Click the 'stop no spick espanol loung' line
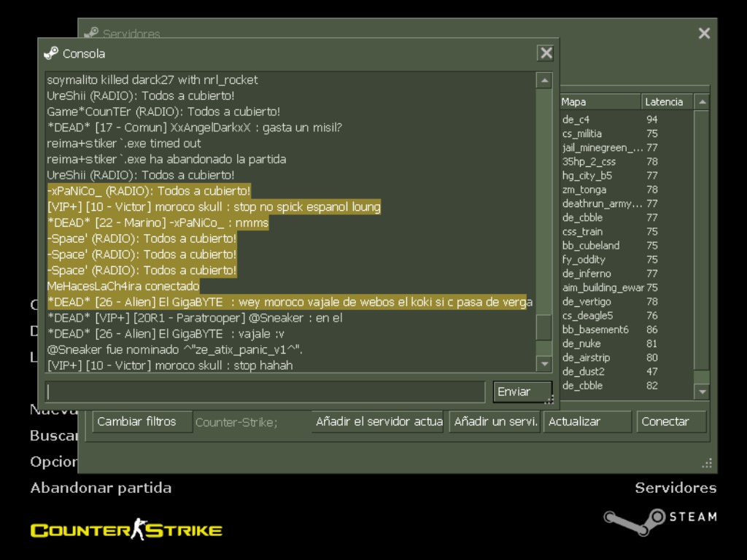This screenshot has width=747, height=560. pos(214,207)
